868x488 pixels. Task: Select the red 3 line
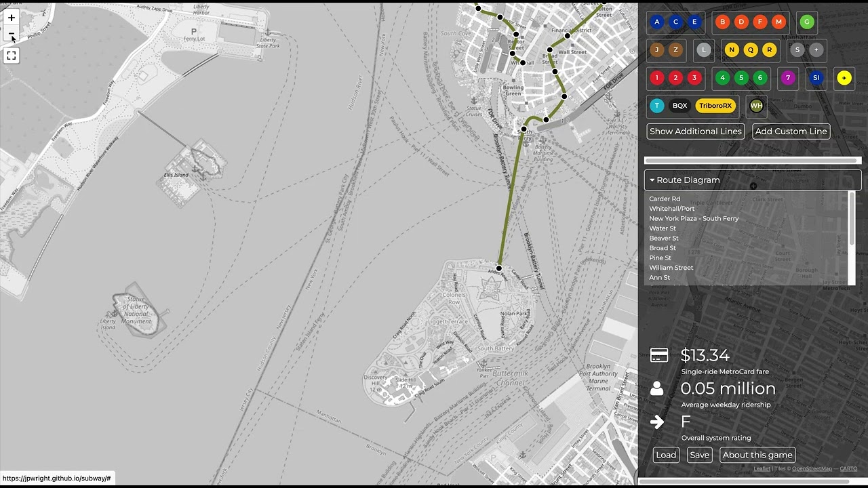pyautogui.click(x=694, y=78)
